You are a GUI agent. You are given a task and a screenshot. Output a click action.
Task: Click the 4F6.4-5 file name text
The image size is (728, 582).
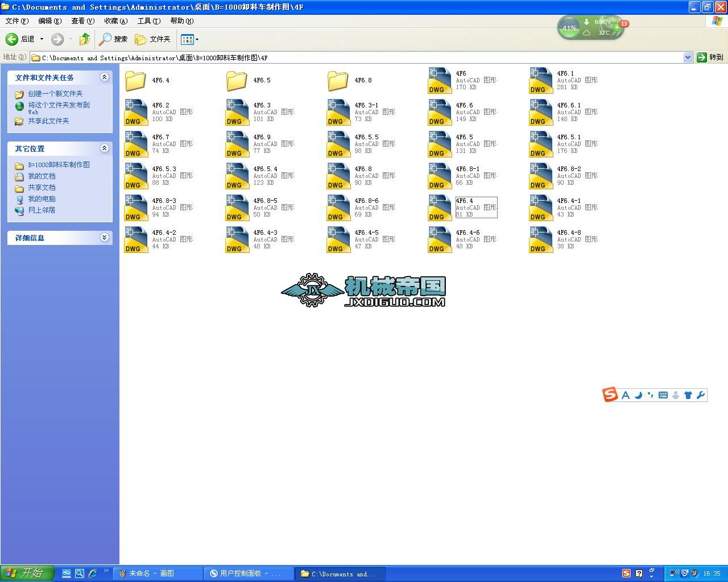coord(366,233)
